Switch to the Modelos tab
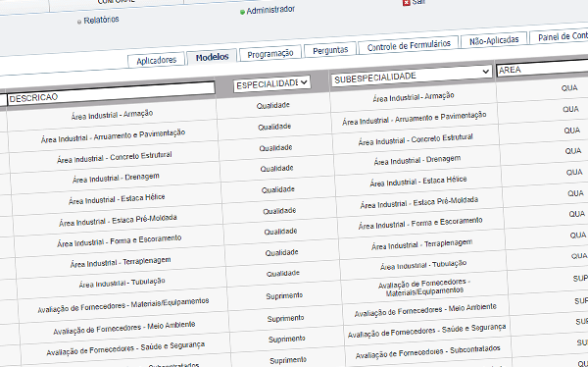The width and height of the screenshot is (588, 367). click(212, 57)
